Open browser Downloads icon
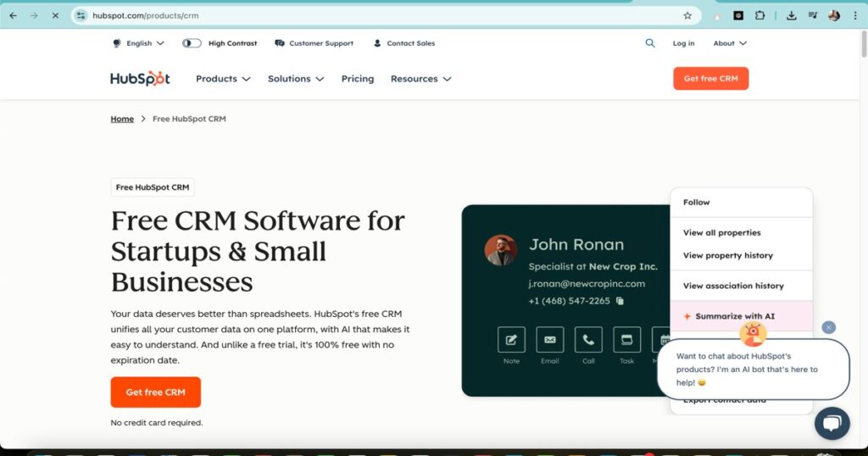Image resolution: width=868 pixels, height=456 pixels. pos(792,15)
